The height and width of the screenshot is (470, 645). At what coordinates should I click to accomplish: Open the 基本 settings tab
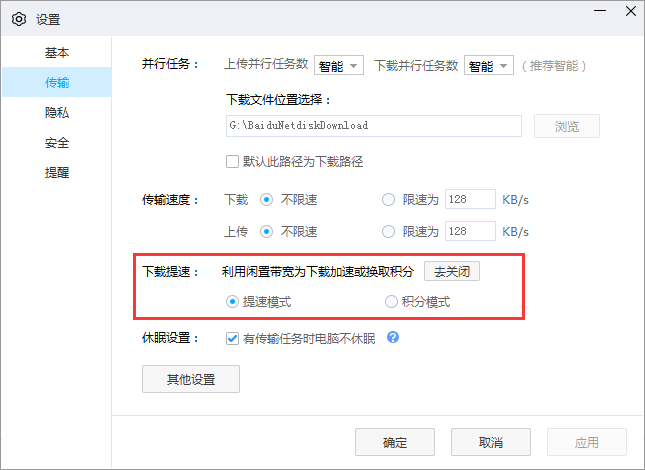point(57,52)
